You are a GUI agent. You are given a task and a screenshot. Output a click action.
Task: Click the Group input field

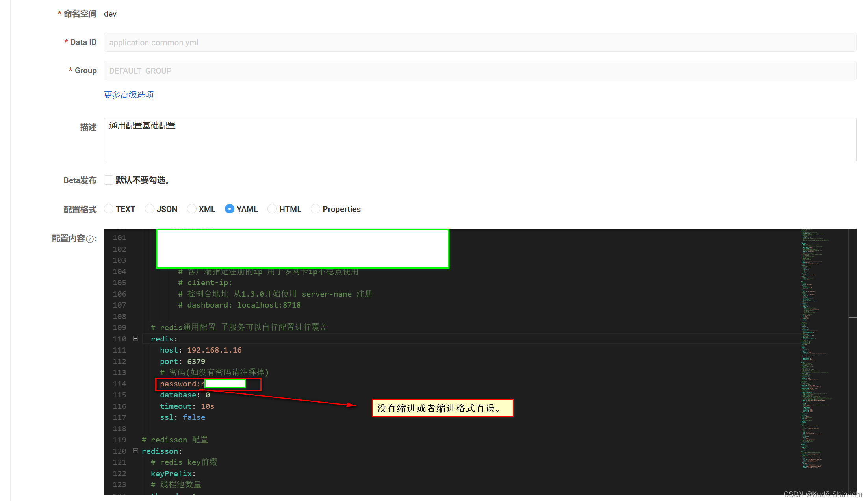pyautogui.click(x=315, y=70)
